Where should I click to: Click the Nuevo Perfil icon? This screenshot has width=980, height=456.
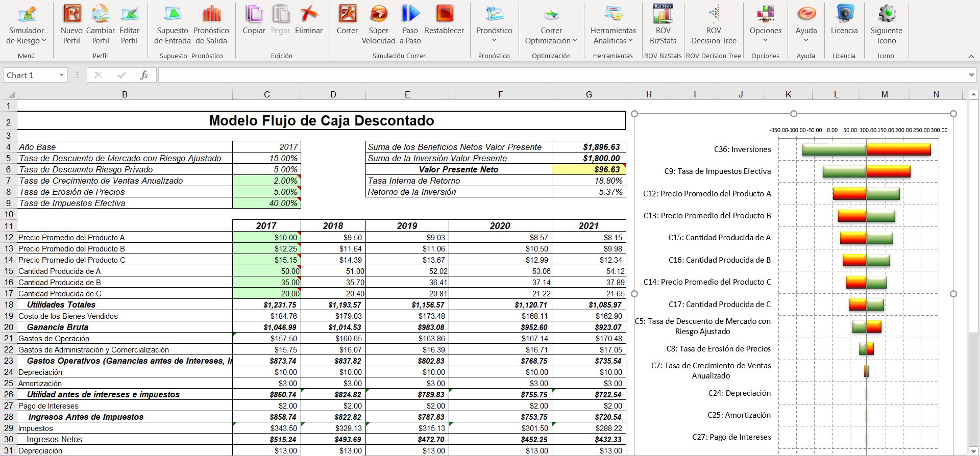pos(71,24)
